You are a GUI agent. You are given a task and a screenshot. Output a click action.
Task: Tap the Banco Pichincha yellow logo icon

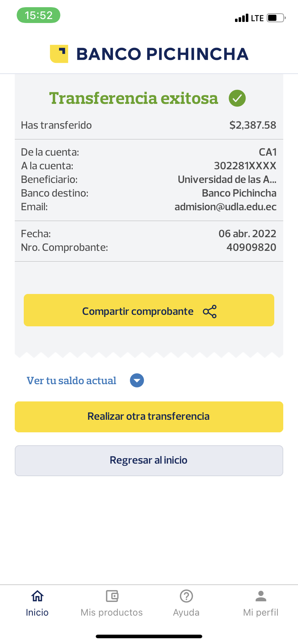click(59, 54)
